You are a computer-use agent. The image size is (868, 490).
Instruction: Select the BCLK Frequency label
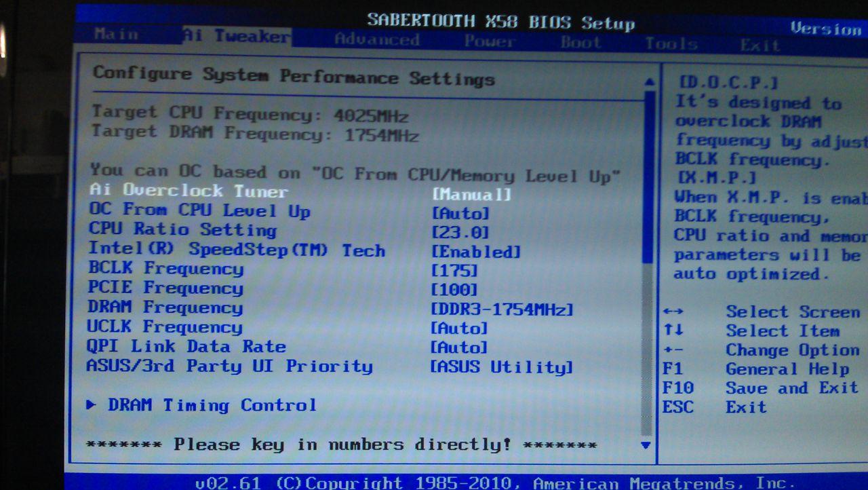coord(166,269)
